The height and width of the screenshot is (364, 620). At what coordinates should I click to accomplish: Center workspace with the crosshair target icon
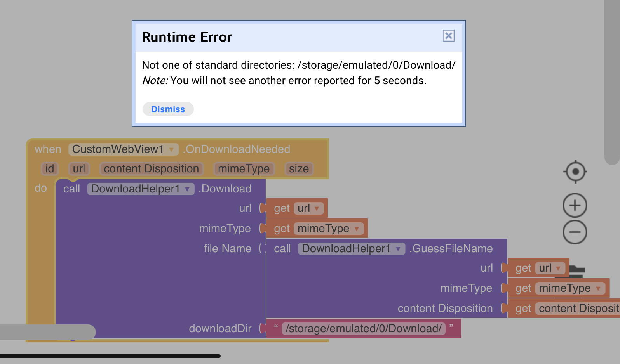pyautogui.click(x=575, y=172)
